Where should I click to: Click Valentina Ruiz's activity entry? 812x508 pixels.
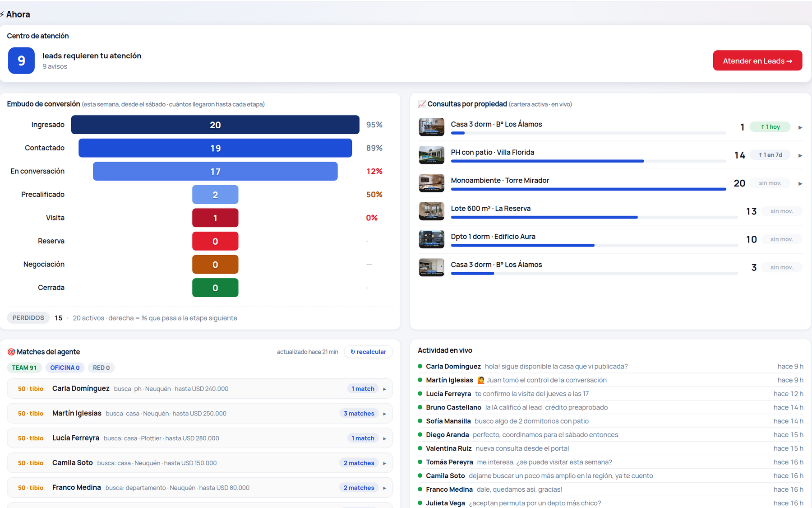coord(610,448)
